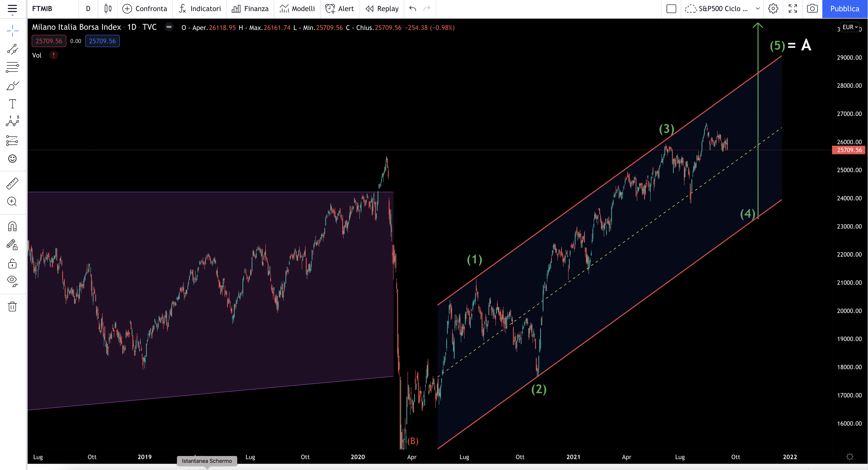Click the Milano Italia Borsa Index title
The height and width of the screenshot is (470, 868).
[x=76, y=27]
